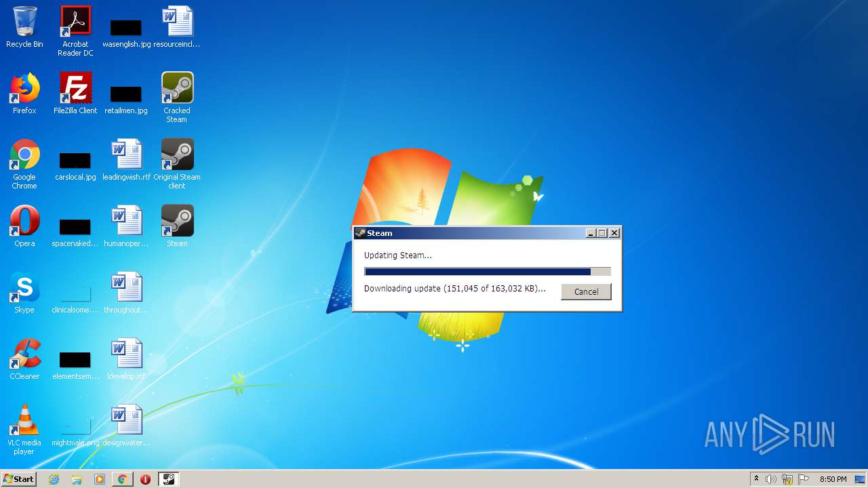
Task: Select the humanoper Word document
Action: point(126,226)
